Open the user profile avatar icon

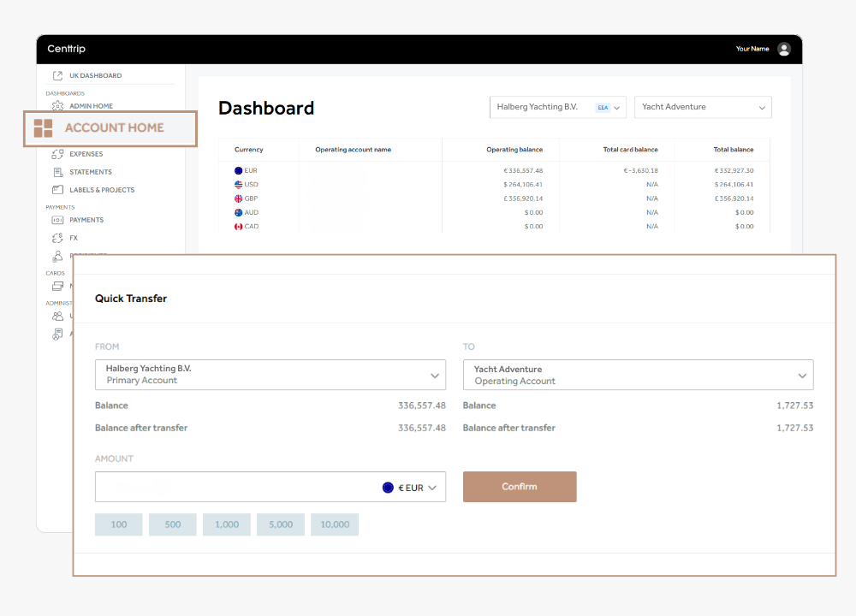click(784, 49)
